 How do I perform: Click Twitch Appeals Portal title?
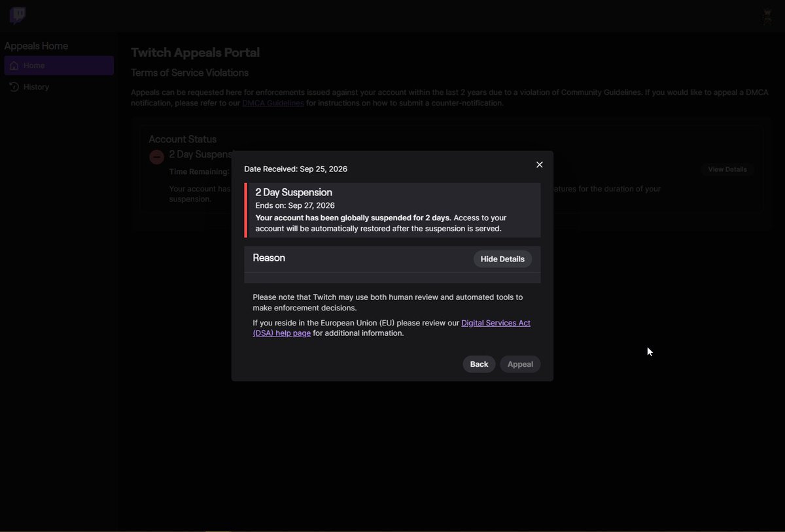point(195,53)
